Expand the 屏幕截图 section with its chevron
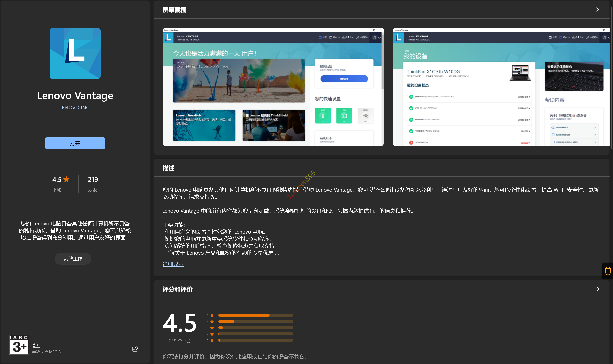The height and width of the screenshot is (364, 613). pos(598,10)
